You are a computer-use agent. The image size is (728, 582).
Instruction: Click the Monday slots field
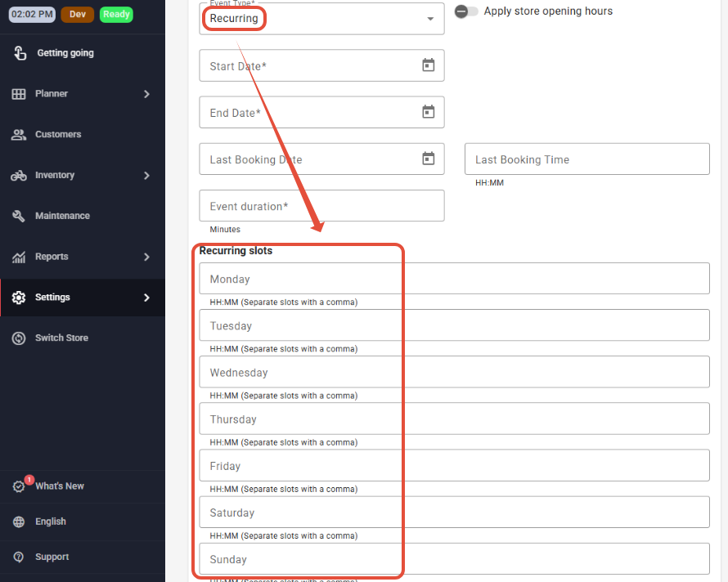click(x=454, y=279)
